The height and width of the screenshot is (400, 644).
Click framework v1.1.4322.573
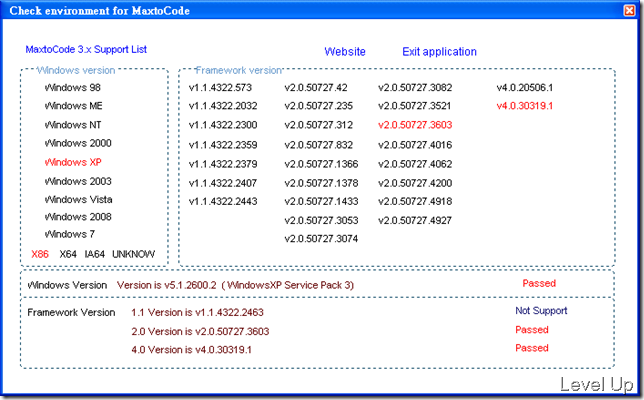click(220, 87)
